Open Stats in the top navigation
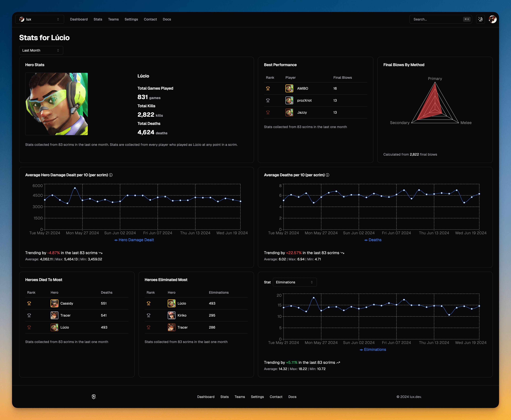 pos(98,19)
